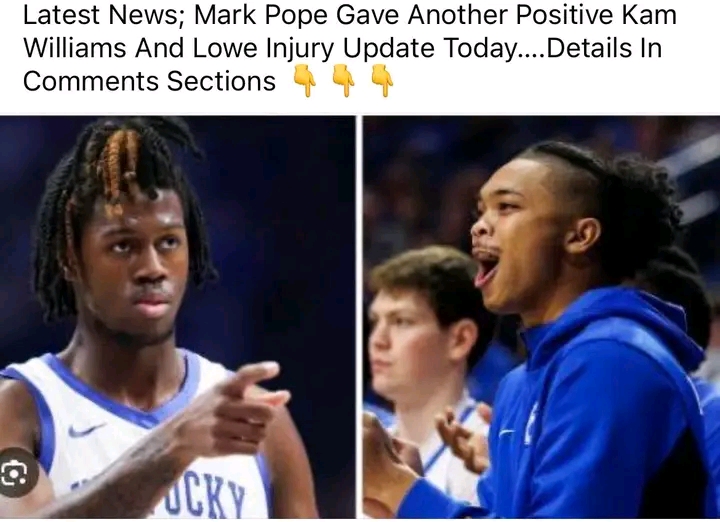The width and height of the screenshot is (720, 522).
Task: Click the middle pointing-down hand emoji
Action: coord(343,80)
